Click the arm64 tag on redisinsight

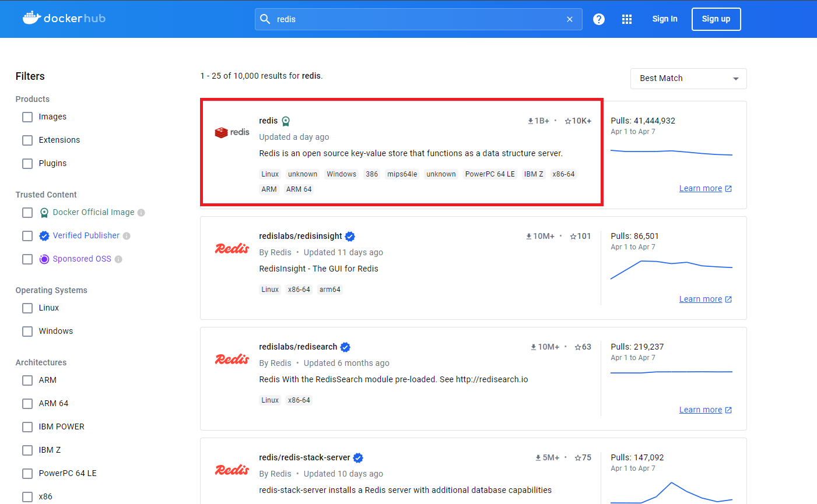(329, 290)
